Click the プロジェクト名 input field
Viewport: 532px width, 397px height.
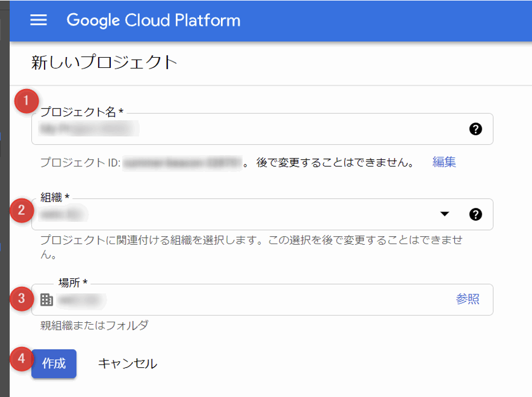(262, 129)
